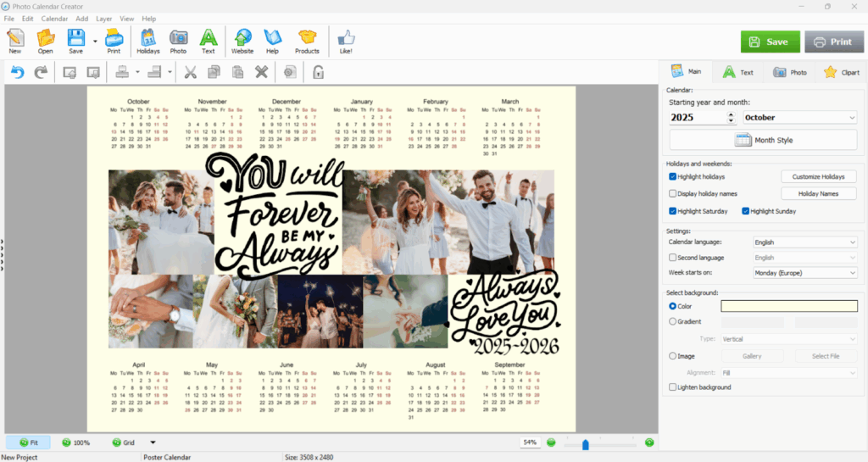
Task: Click the scissors Cut icon
Action: point(190,73)
